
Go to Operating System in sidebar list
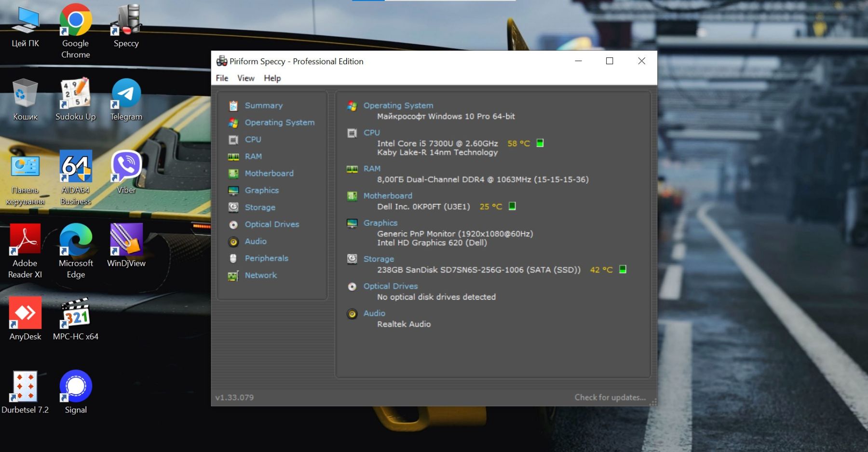[280, 123]
